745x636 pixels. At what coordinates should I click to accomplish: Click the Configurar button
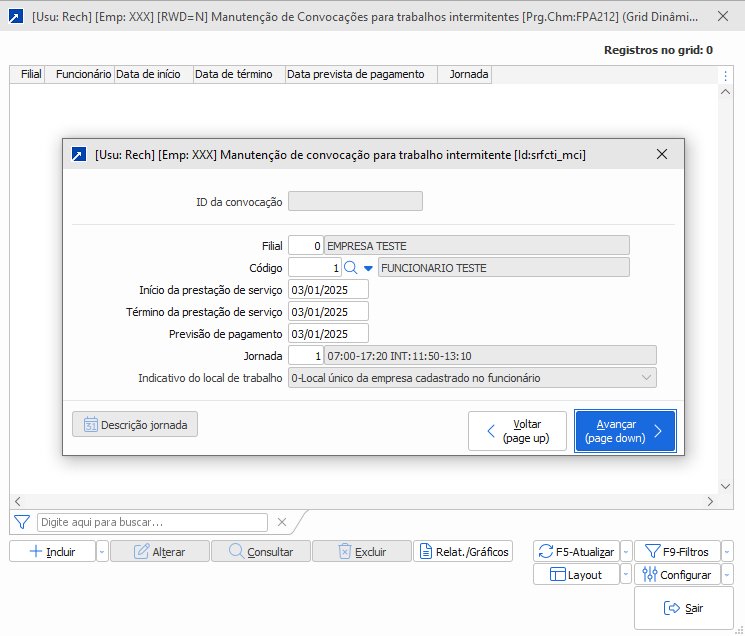pos(677,574)
